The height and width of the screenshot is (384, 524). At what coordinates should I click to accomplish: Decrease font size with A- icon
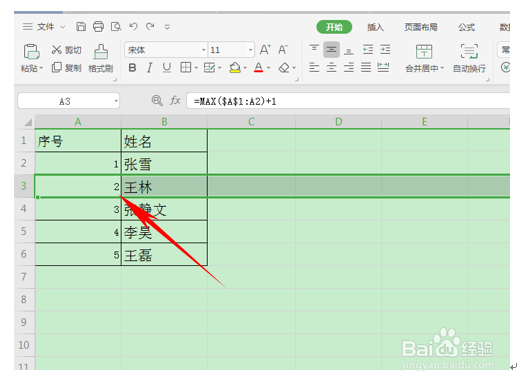[x=283, y=50]
